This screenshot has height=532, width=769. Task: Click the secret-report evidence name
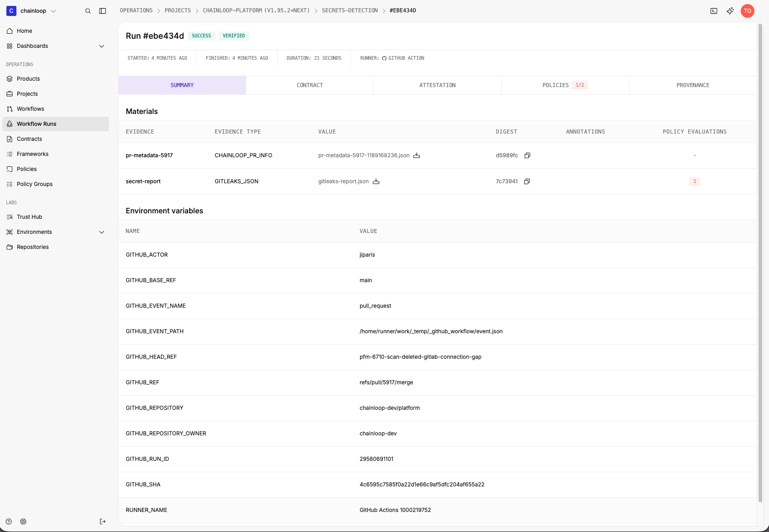(x=143, y=181)
